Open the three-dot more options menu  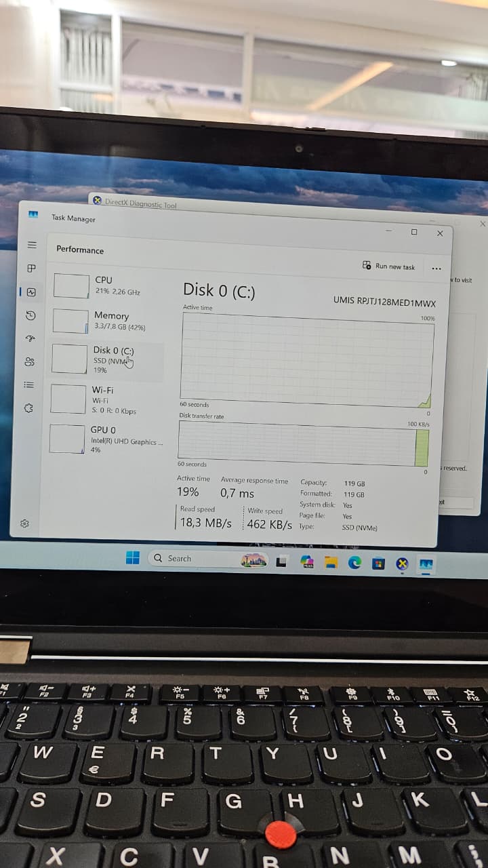[436, 268]
